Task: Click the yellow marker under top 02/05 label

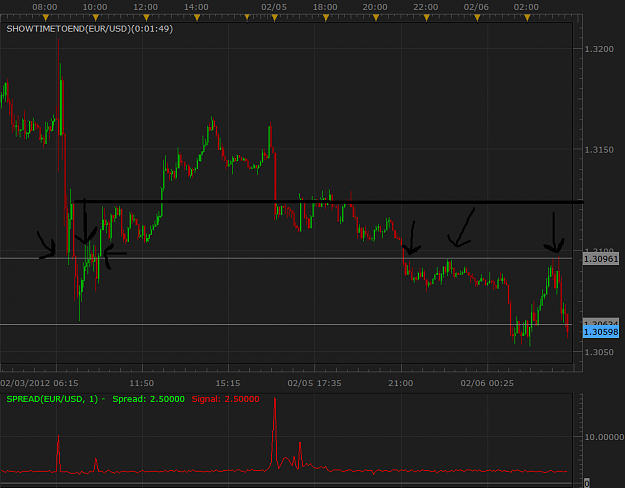Action: pos(275,18)
